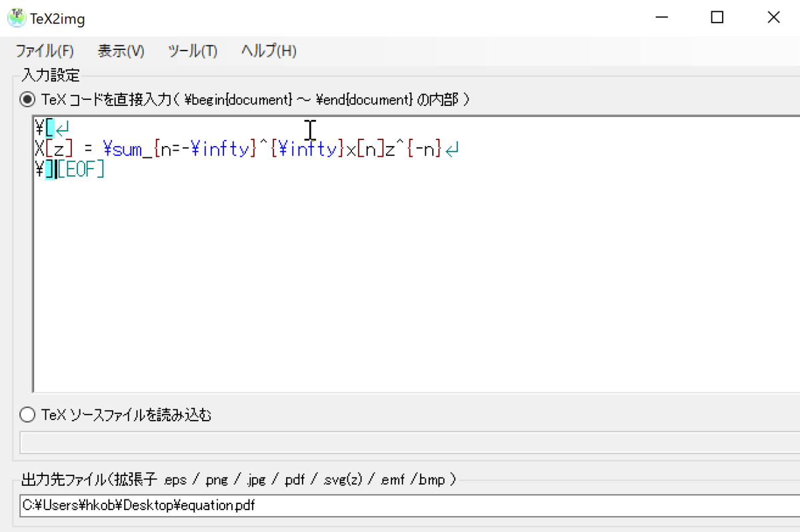800x532 pixels.
Task: Click the first ¥infty in the code
Action: pos(221,149)
